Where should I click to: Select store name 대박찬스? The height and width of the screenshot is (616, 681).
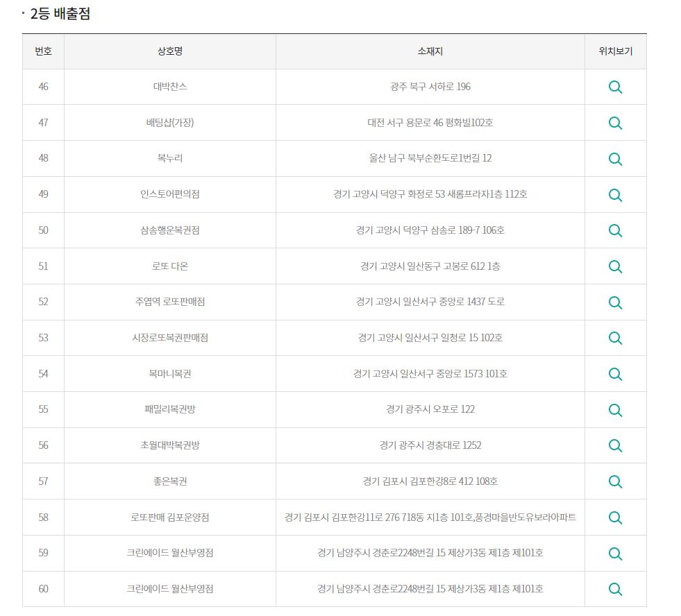[170, 87]
